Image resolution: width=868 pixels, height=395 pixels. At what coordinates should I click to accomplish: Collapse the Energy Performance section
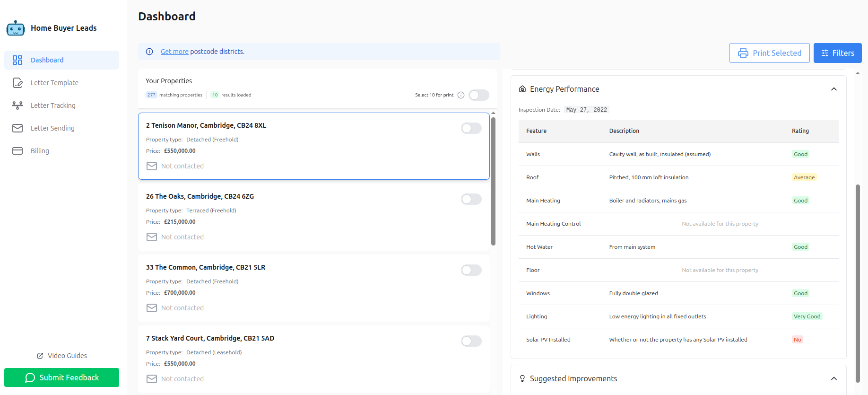[x=834, y=89]
